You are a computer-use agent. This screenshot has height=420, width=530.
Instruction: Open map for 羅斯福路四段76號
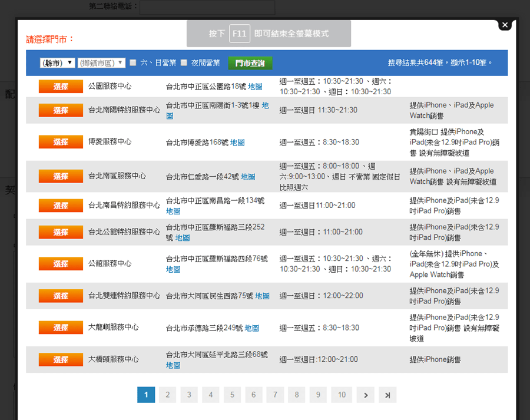pyautogui.click(x=173, y=270)
